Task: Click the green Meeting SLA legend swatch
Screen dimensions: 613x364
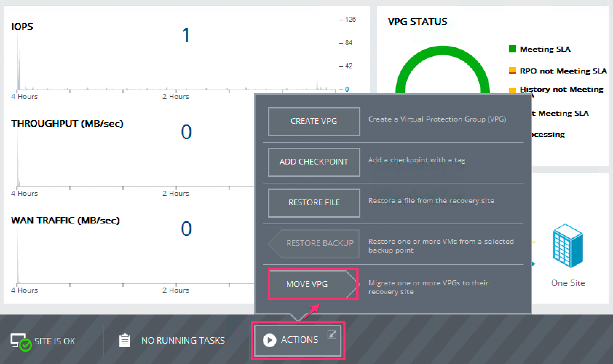Action: point(512,48)
